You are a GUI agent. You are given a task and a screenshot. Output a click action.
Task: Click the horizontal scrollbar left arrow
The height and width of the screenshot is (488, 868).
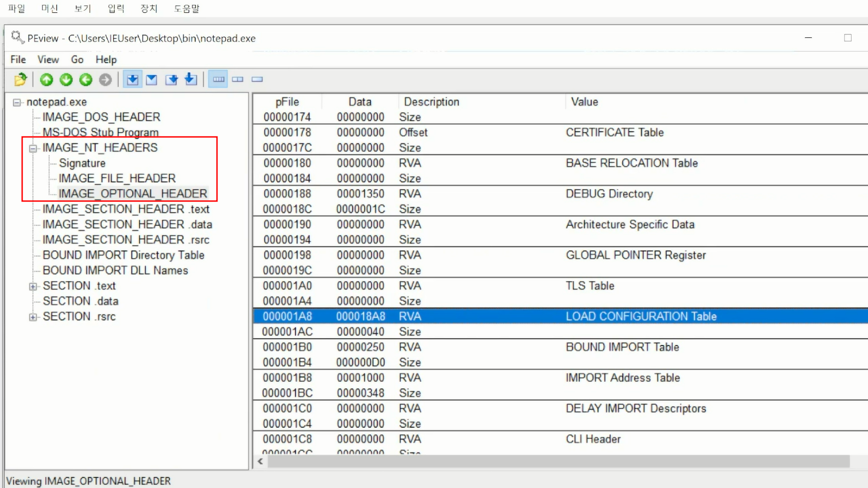260,461
